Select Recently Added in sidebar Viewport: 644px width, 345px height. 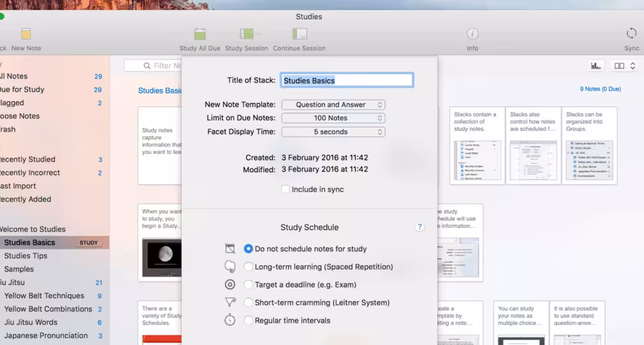(54, 199)
